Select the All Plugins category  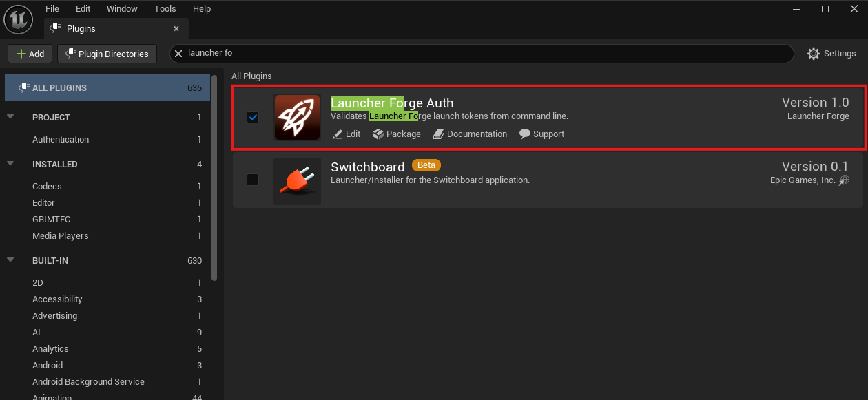107,87
